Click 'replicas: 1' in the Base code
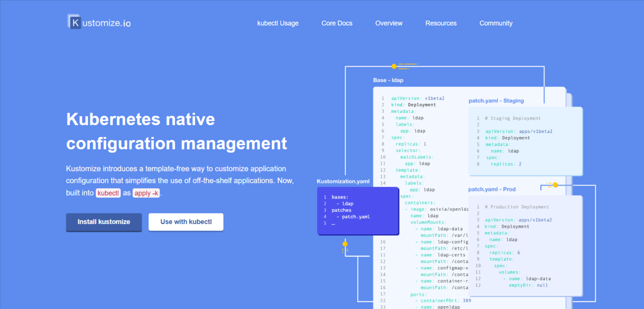 411,144
